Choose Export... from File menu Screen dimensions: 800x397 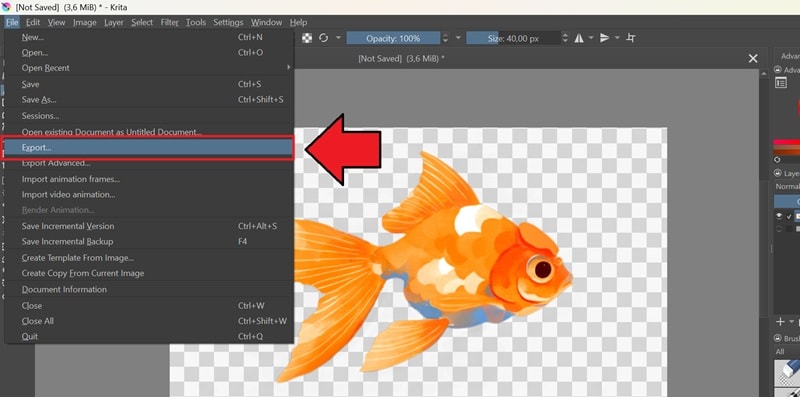click(x=149, y=147)
